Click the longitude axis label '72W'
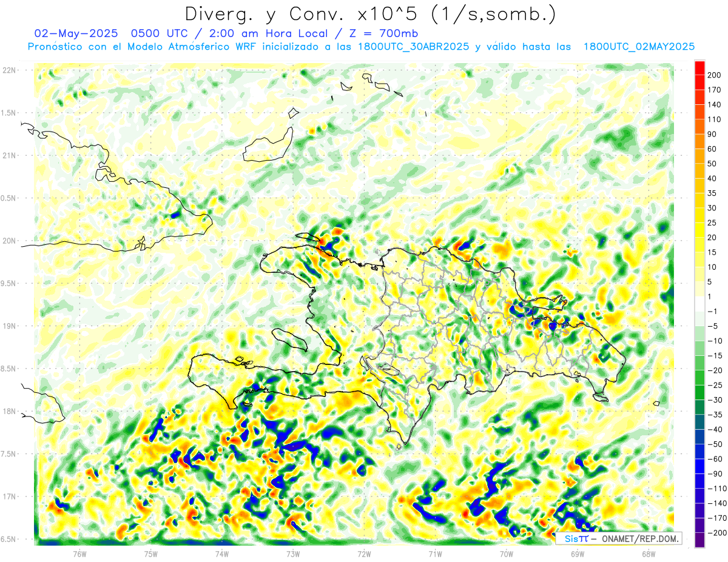728x562 pixels. point(364,554)
